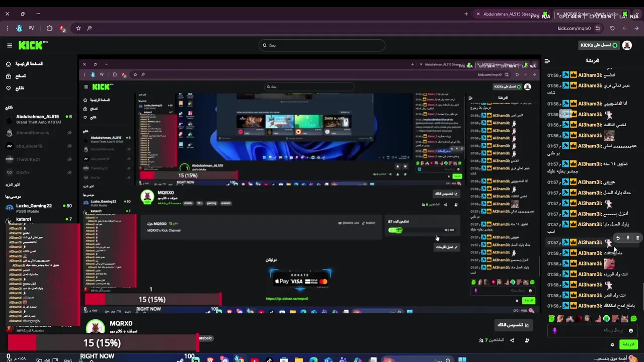The height and width of the screenshot is (362, 644).
Task: Pick the dark red emote in quick emotes
Action: (x=579, y=318)
